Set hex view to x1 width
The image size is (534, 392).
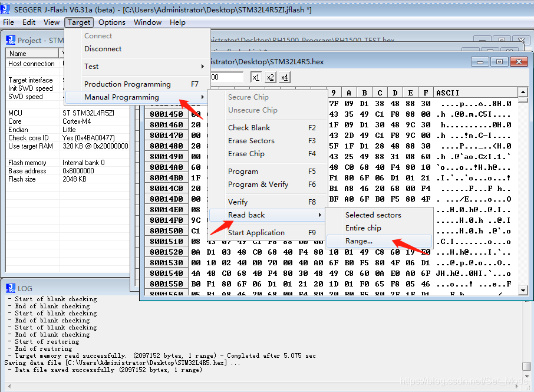[256, 77]
